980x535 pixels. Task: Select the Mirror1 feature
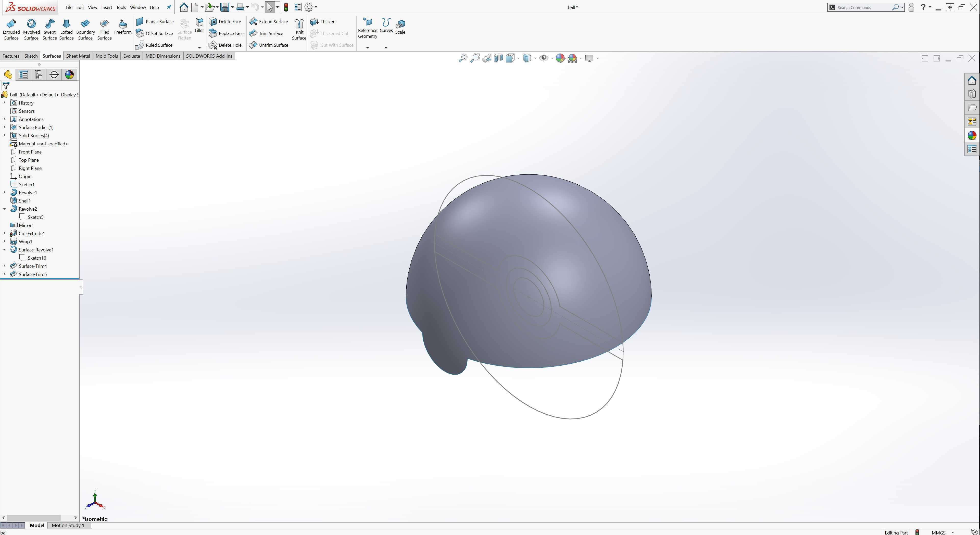click(22, 225)
